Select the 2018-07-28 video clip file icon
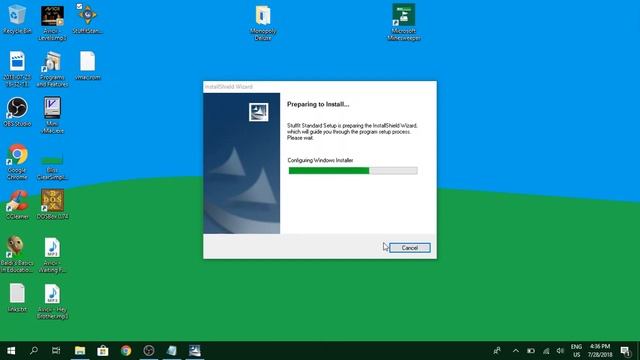 pos(17,69)
